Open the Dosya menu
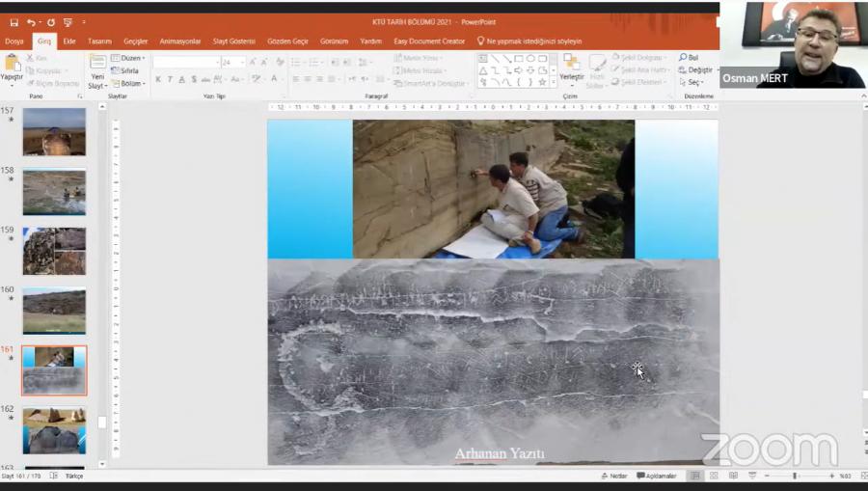The height and width of the screenshot is (491, 868). pyautogui.click(x=14, y=41)
